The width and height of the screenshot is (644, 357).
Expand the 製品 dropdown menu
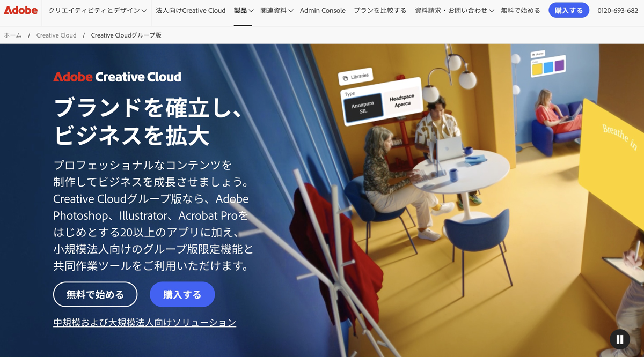(x=243, y=10)
